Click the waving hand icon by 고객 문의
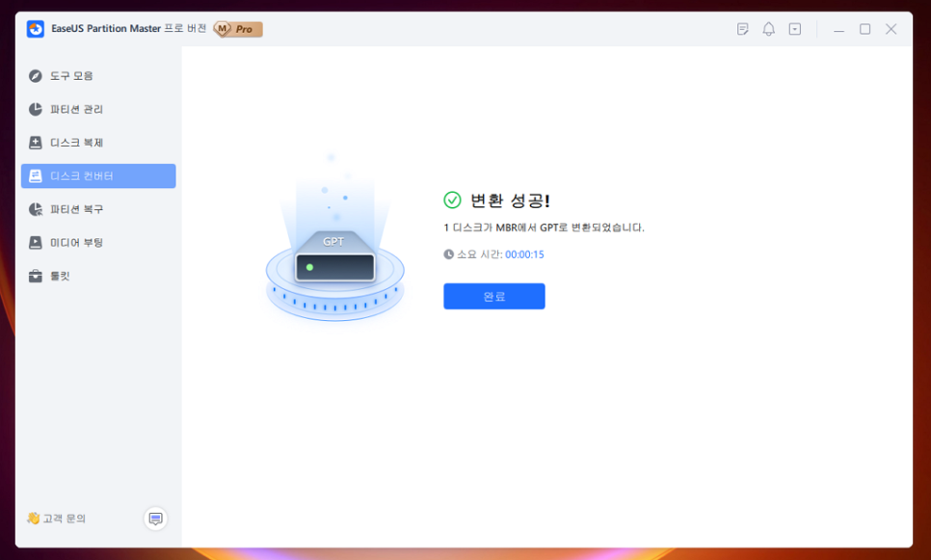 (x=33, y=519)
